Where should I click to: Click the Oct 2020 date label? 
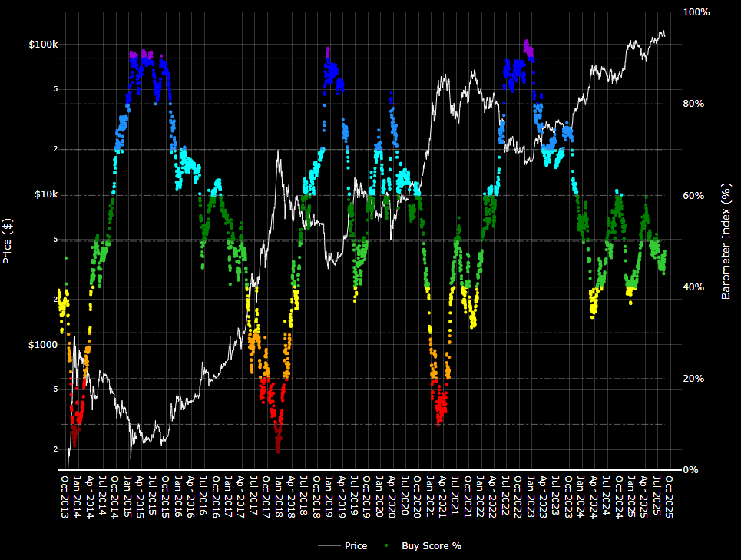[x=417, y=497]
